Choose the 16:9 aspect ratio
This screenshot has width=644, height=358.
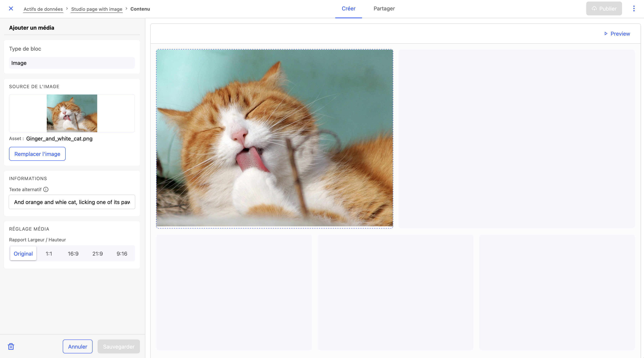73,253
